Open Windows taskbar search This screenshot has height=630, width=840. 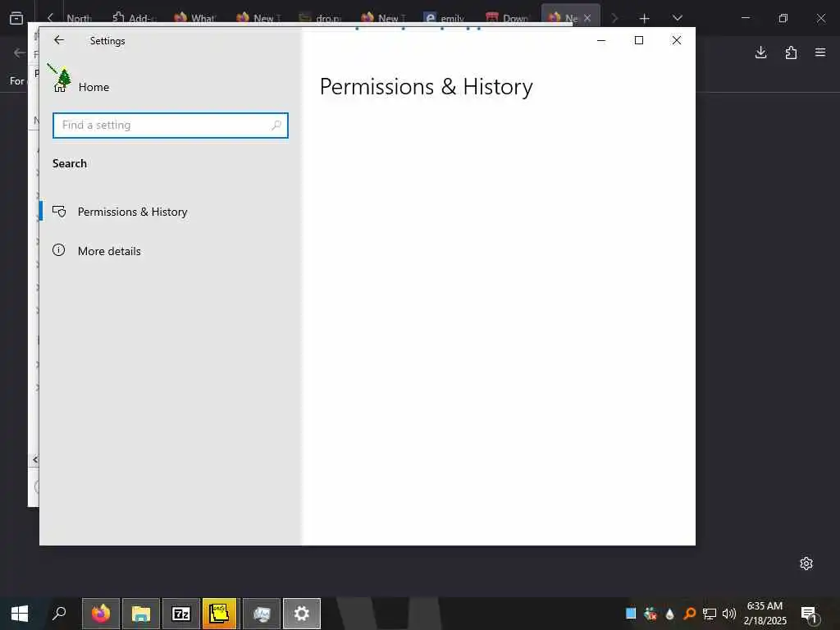point(59,614)
